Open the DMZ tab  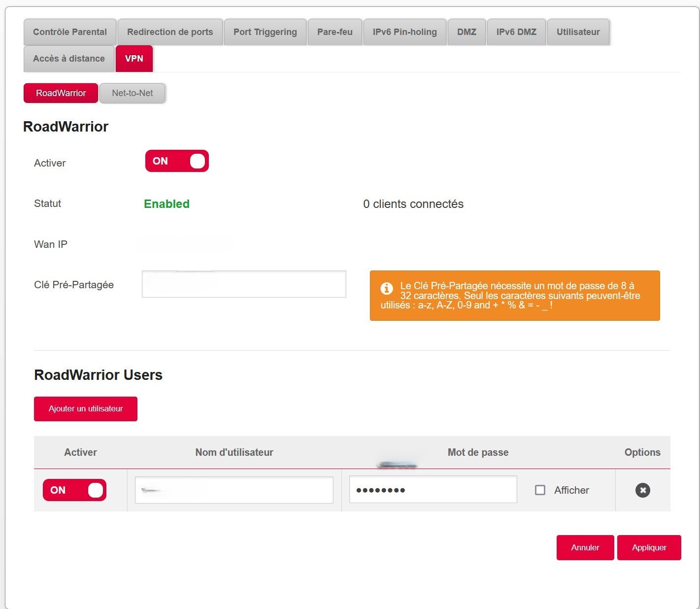click(x=467, y=32)
